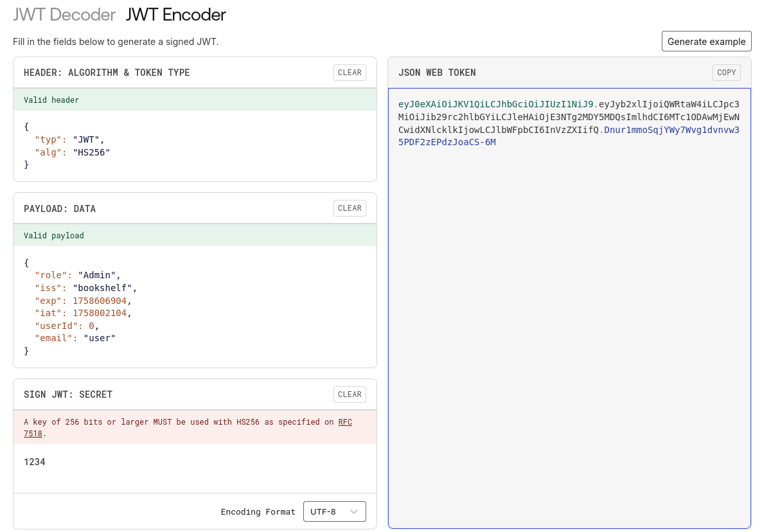Viewport: 762px width, 532px height.
Task: Select the JWT Encoder tab
Action: 175,14
